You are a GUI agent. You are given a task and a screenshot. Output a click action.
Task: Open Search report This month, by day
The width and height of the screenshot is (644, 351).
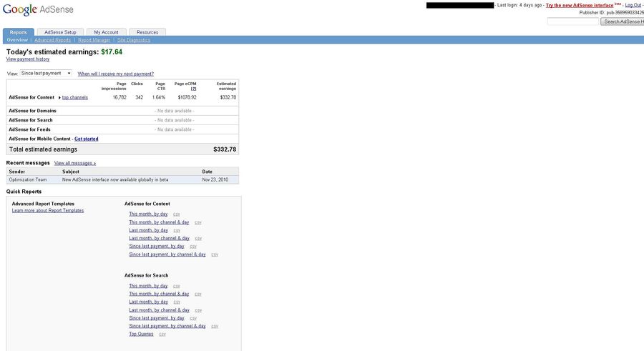148,286
